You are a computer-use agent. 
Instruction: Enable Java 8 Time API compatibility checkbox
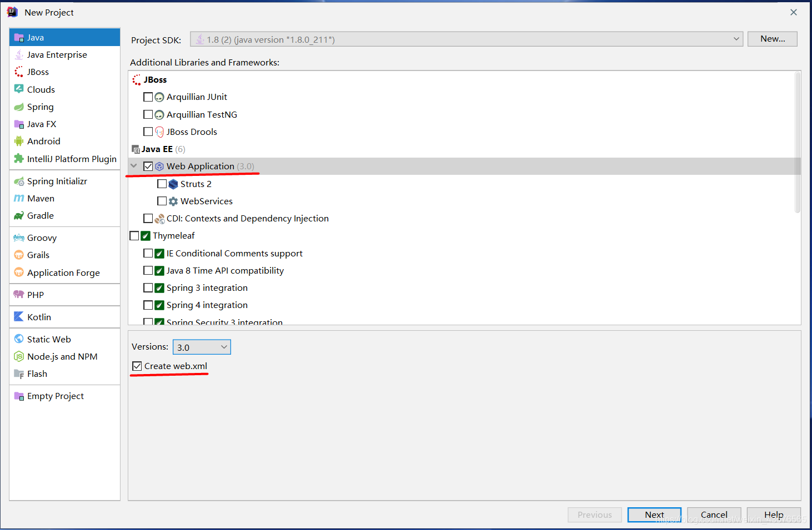click(x=148, y=270)
